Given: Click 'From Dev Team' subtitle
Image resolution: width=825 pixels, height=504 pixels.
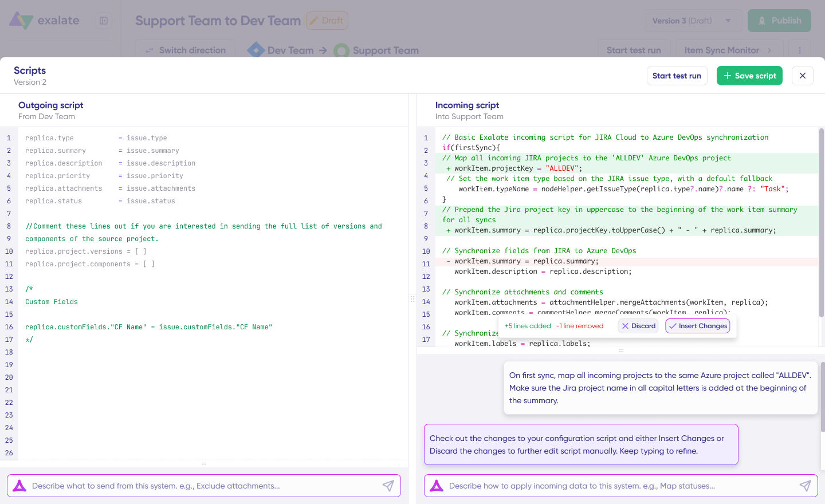Looking at the screenshot, I should (47, 116).
